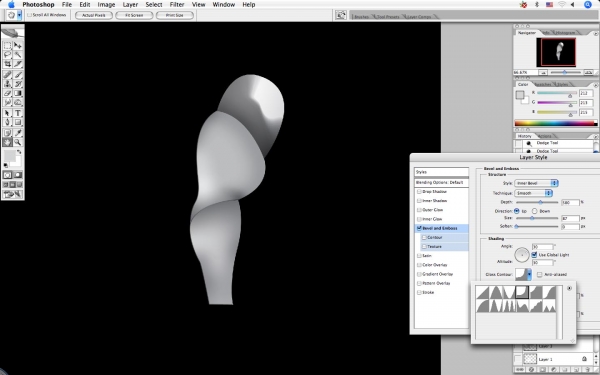Select the Blur tool

[7, 102]
